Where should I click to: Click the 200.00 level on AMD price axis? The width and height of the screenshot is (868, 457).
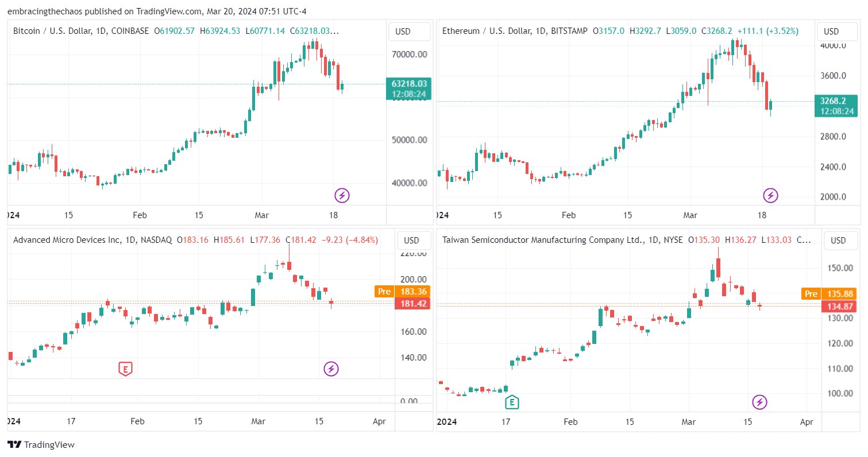(x=414, y=278)
